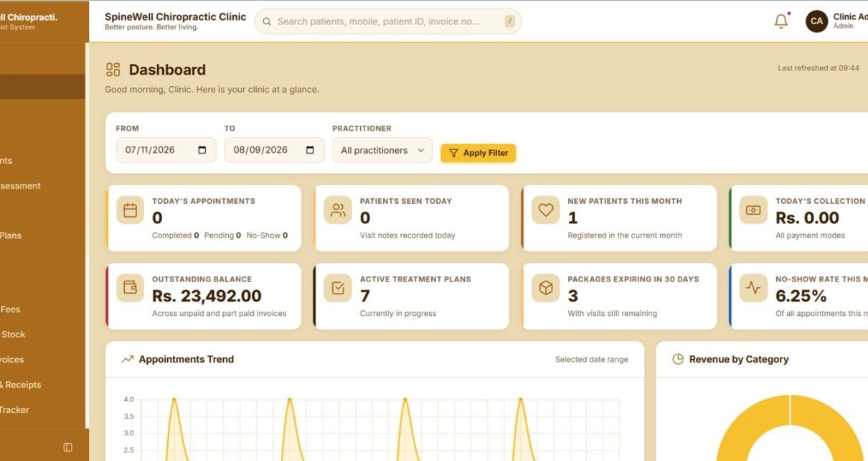
Task: Click the 'Completed 0' status text
Action: tap(176, 236)
